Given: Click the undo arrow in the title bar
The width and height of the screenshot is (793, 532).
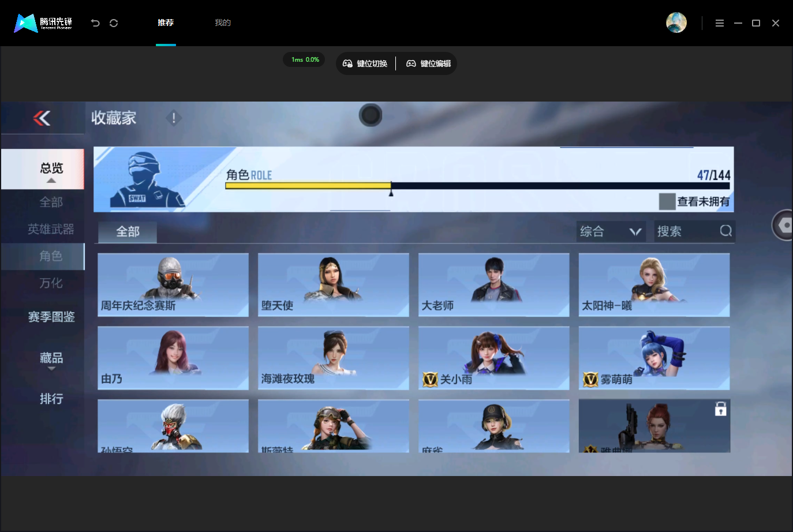Looking at the screenshot, I should (x=95, y=23).
